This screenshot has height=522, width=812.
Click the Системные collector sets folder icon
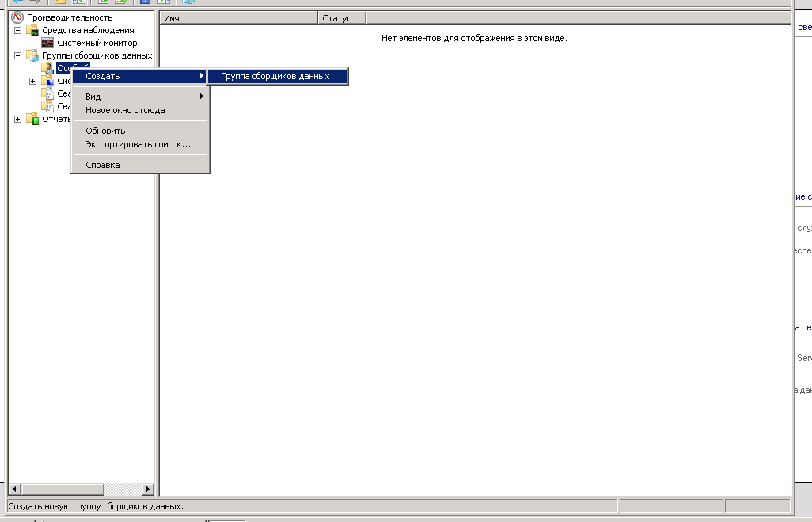coord(47,81)
